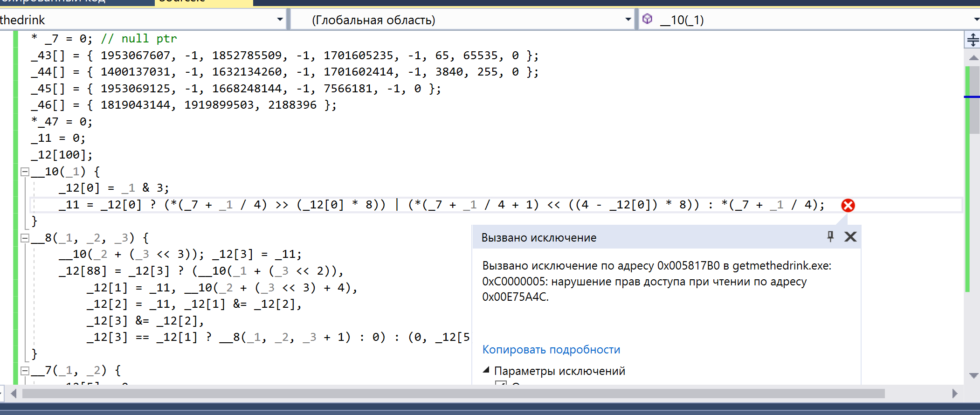
Task: Click the split editor window icon
Action: click(x=973, y=40)
